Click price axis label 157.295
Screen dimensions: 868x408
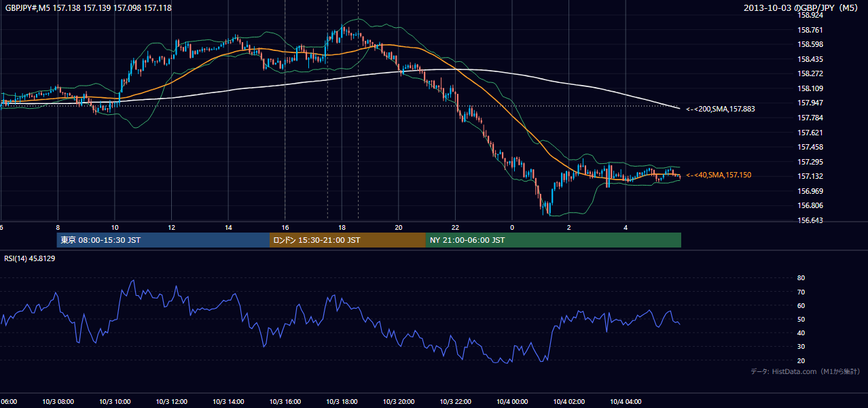(810, 162)
